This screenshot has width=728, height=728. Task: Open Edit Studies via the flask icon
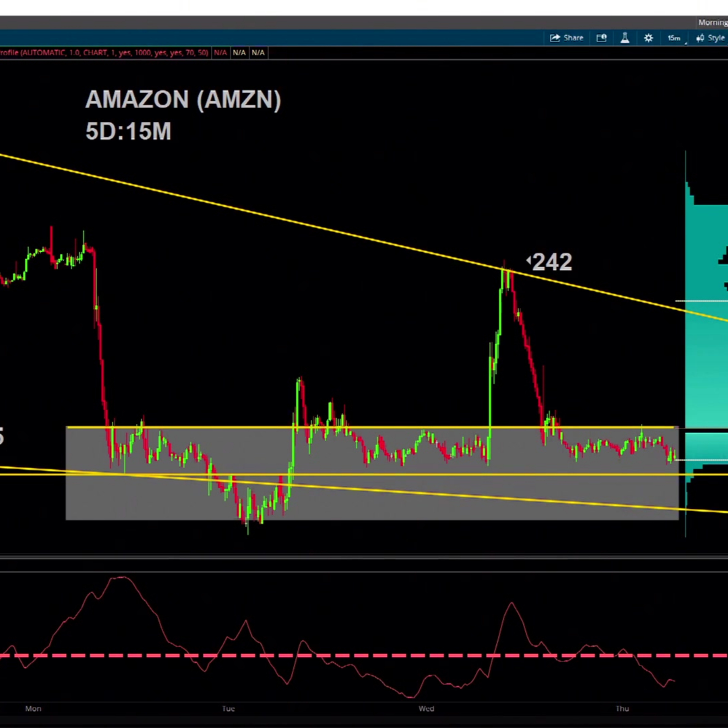(625, 38)
